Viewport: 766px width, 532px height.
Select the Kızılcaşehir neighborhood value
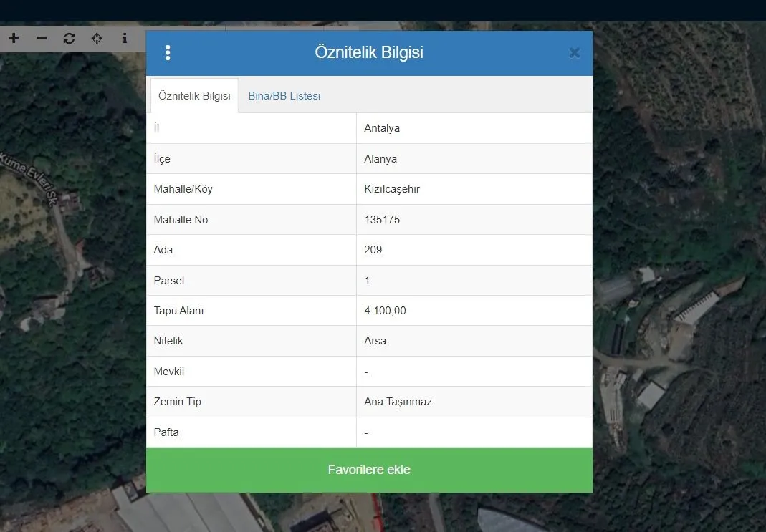pos(392,190)
